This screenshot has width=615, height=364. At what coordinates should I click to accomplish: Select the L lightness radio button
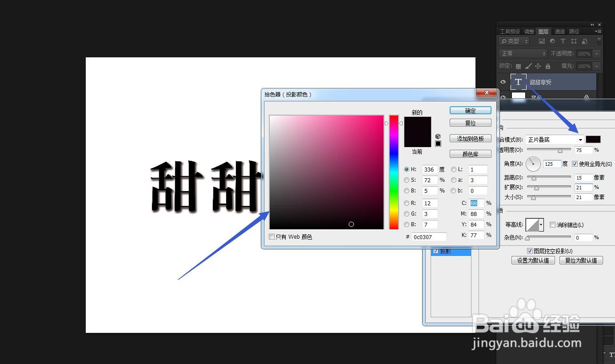pyautogui.click(x=454, y=169)
